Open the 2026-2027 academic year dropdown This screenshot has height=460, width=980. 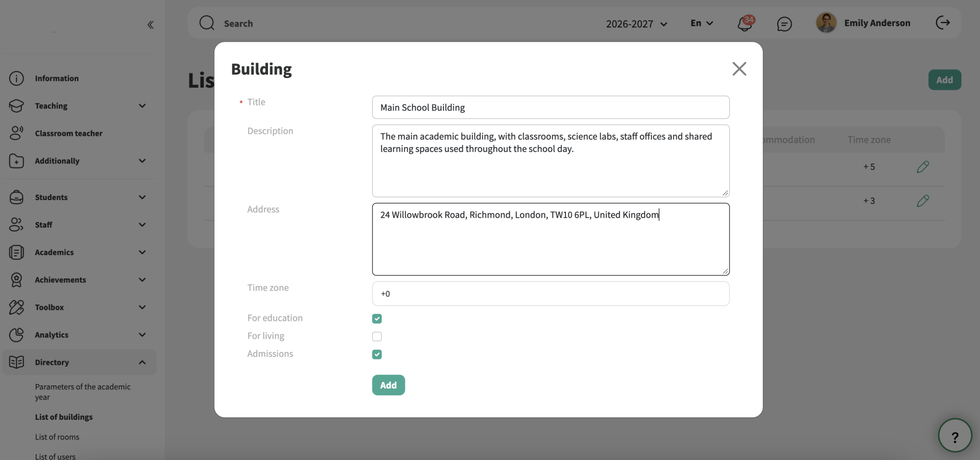637,24
